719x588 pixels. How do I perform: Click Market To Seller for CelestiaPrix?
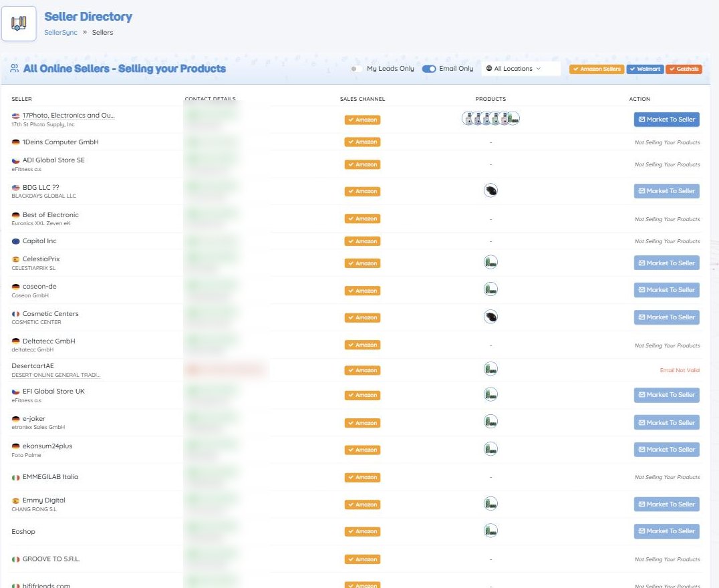tap(666, 263)
